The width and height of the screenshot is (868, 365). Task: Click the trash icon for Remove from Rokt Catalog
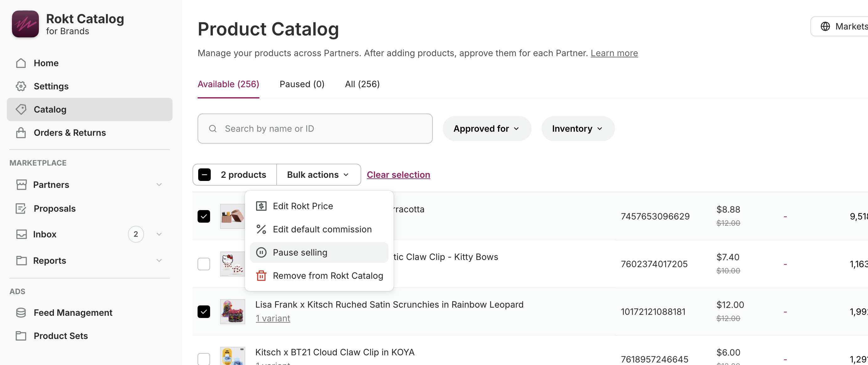pyautogui.click(x=261, y=276)
